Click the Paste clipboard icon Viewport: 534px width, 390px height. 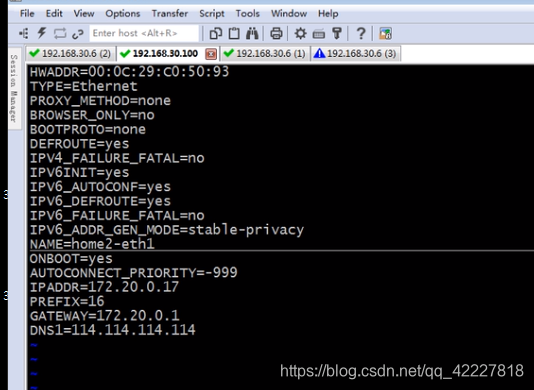point(234,33)
